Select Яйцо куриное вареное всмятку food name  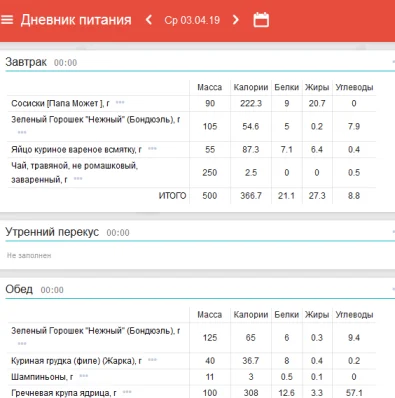pos(76,150)
